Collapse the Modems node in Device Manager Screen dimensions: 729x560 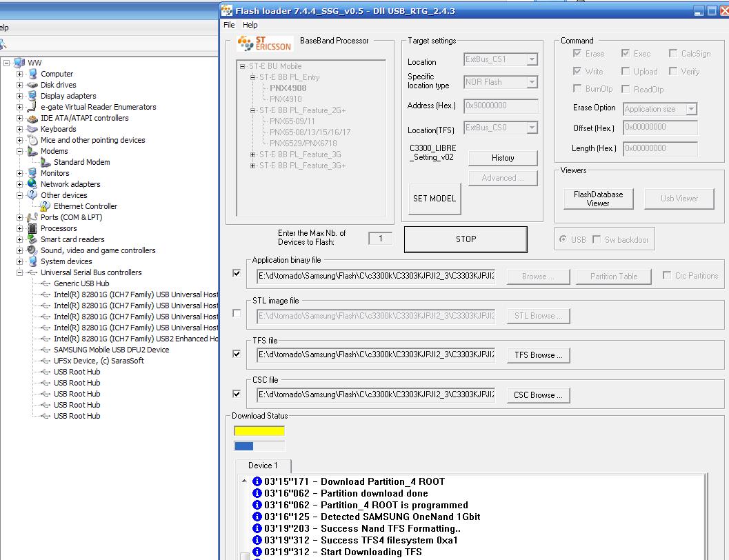coord(19,151)
